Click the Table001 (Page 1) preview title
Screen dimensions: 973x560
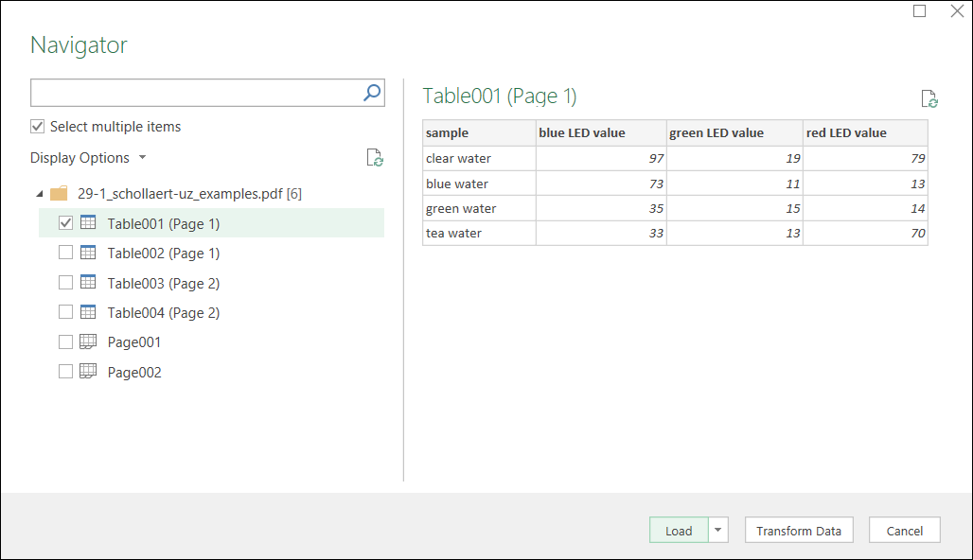500,96
